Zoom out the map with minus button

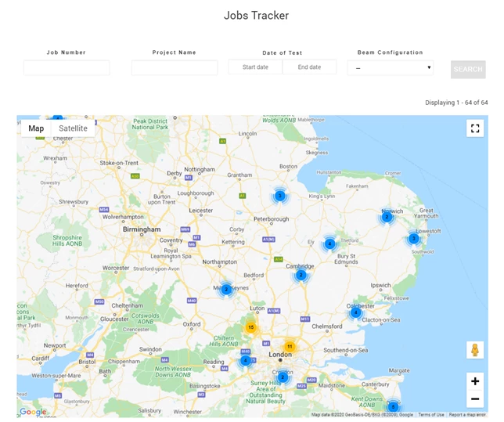coord(474,399)
